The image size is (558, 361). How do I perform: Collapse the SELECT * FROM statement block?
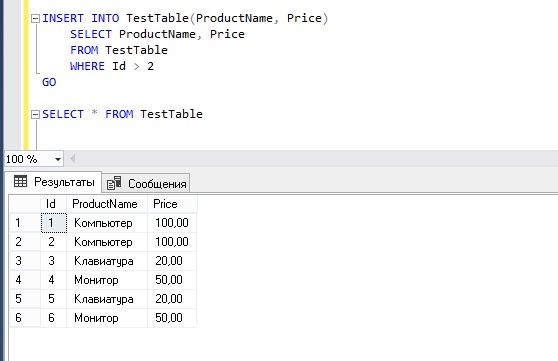pos(35,115)
